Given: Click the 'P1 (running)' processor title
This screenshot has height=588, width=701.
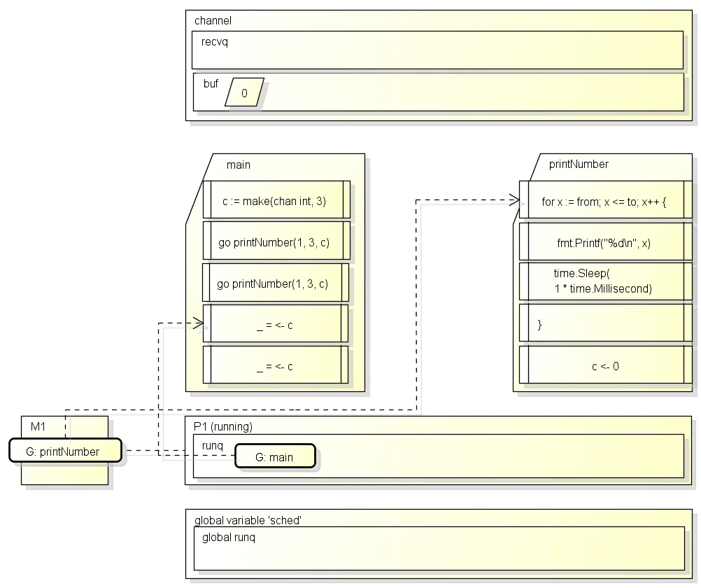Looking at the screenshot, I should (223, 426).
